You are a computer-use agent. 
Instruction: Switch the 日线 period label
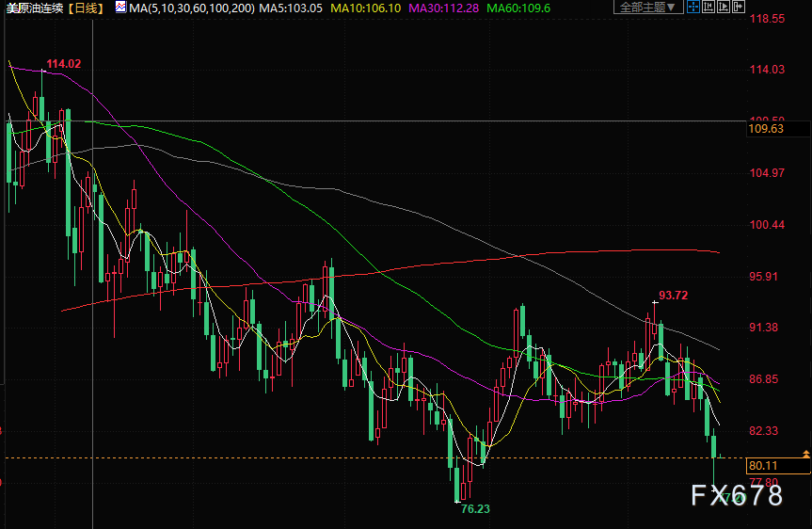tap(87, 8)
